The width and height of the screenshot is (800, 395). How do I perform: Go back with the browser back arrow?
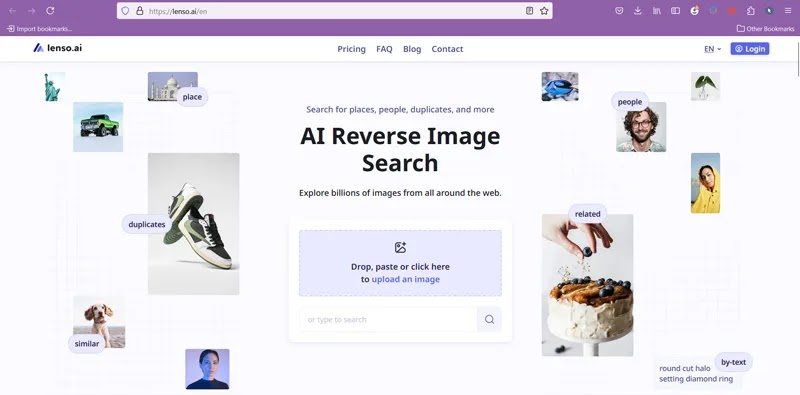[x=13, y=11]
